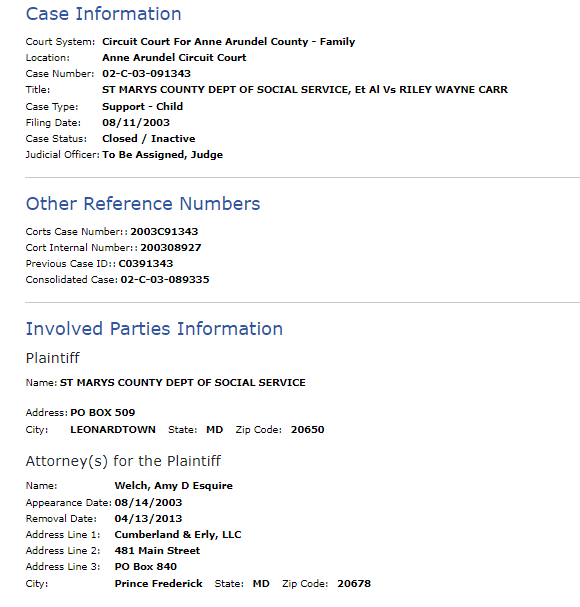Click plaintiff name ST MARYS COUNTY DEPT OF SOCIAL SERVICE
This screenshot has width=580, height=607.
tap(183, 382)
